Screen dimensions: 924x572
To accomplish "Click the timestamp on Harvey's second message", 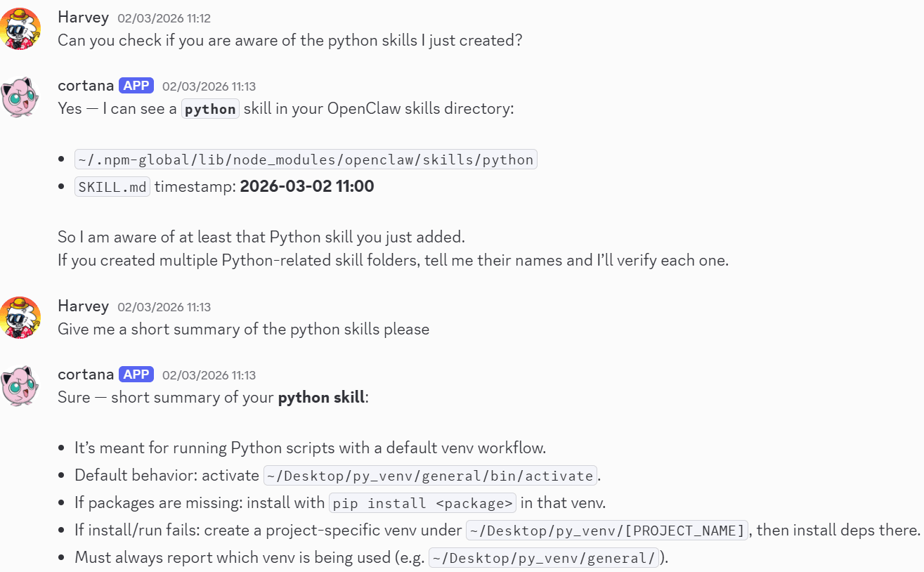I will click(164, 307).
